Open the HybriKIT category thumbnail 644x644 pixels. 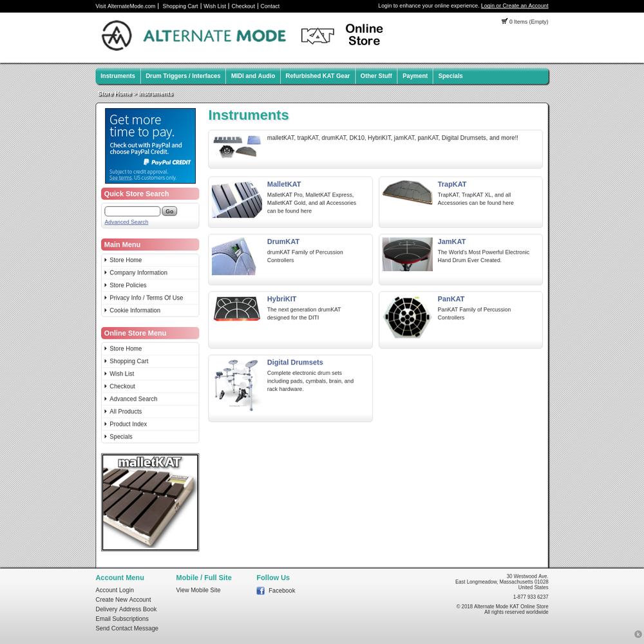236,309
